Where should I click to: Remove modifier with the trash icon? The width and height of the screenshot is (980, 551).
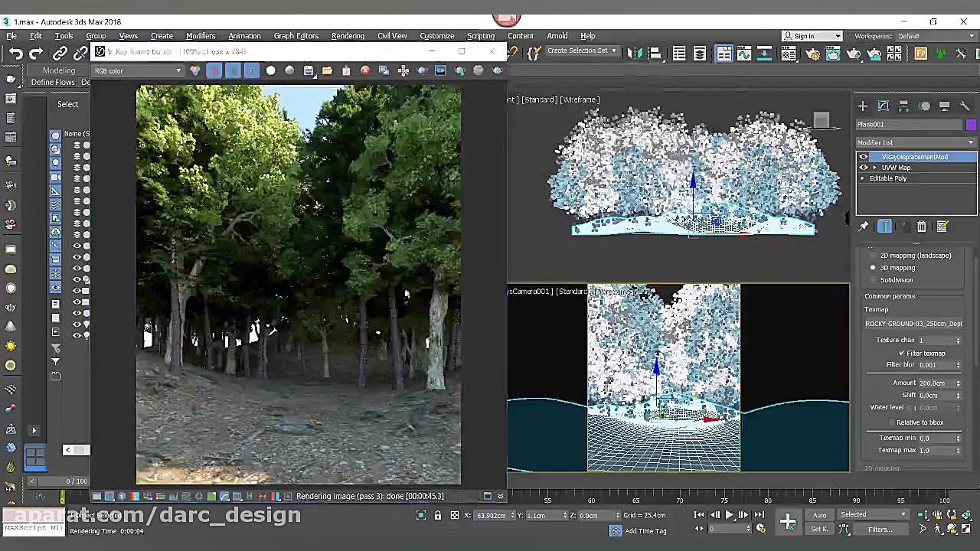(922, 227)
